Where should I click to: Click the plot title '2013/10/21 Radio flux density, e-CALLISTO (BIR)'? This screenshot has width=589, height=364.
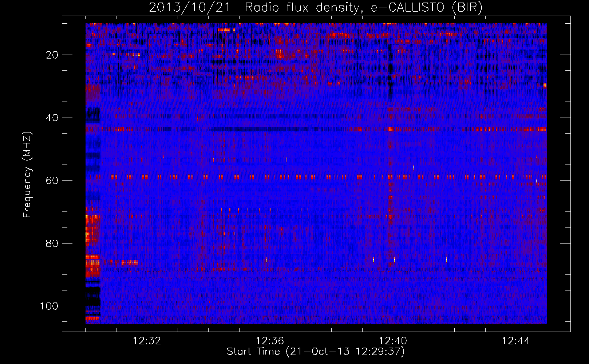click(x=316, y=8)
